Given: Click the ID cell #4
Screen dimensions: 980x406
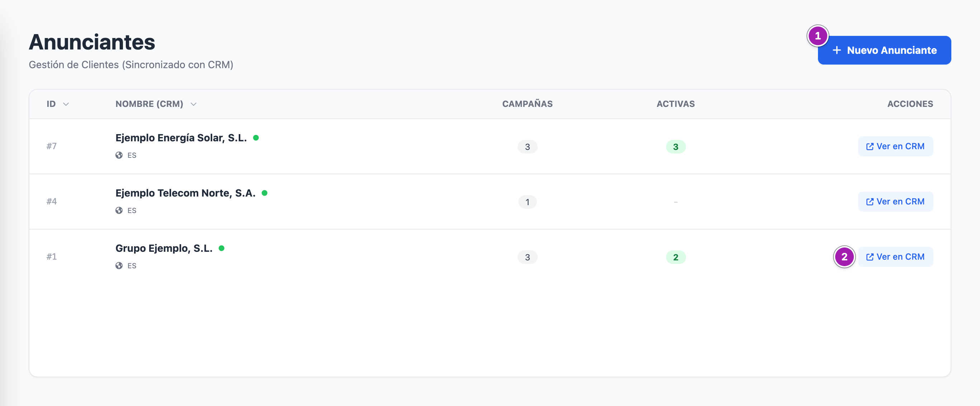Looking at the screenshot, I should (x=51, y=201).
